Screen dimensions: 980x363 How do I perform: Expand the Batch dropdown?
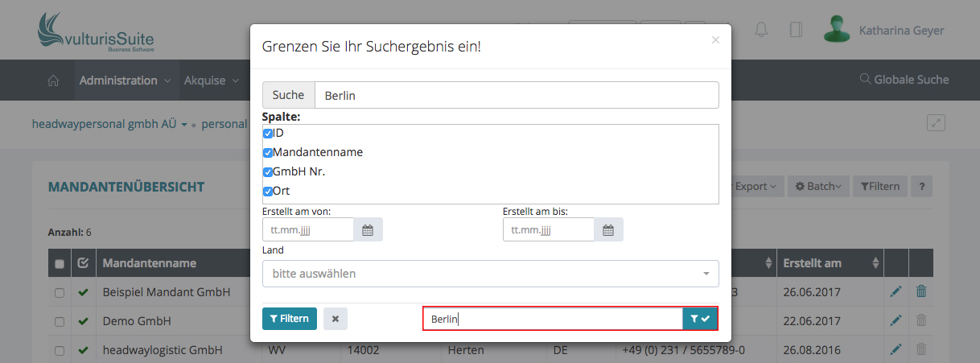(817, 187)
